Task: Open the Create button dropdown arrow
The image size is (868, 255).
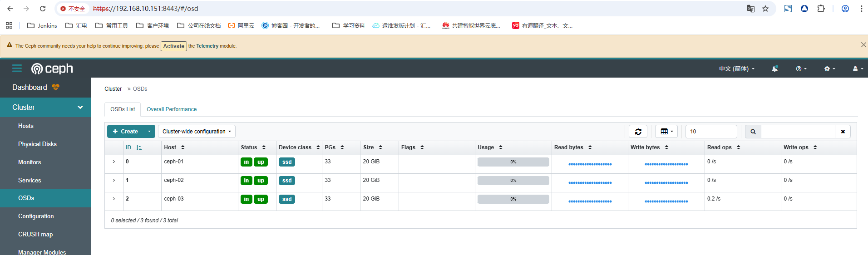Action: point(149,132)
